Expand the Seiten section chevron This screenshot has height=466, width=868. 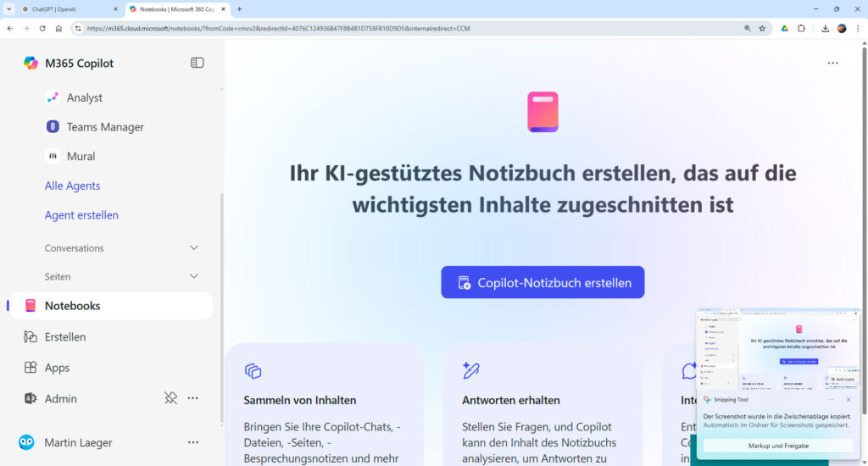[194, 276]
